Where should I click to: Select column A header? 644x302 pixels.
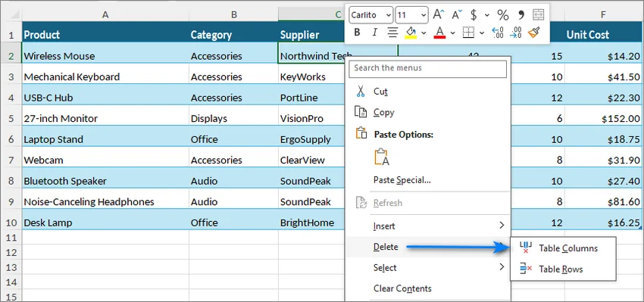pyautogui.click(x=105, y=15)
